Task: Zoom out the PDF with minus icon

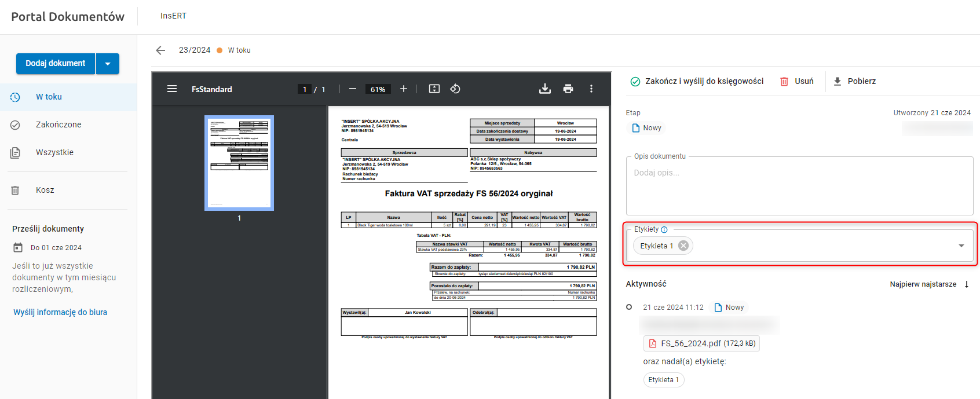Action: [x=352, y=89]
